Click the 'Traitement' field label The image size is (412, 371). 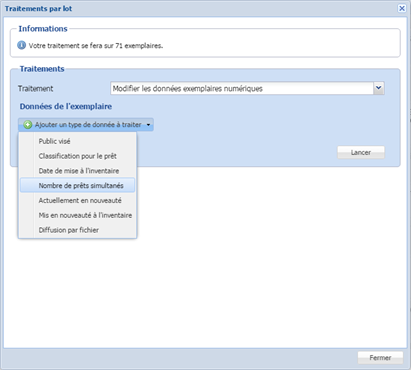click(35, 89)
